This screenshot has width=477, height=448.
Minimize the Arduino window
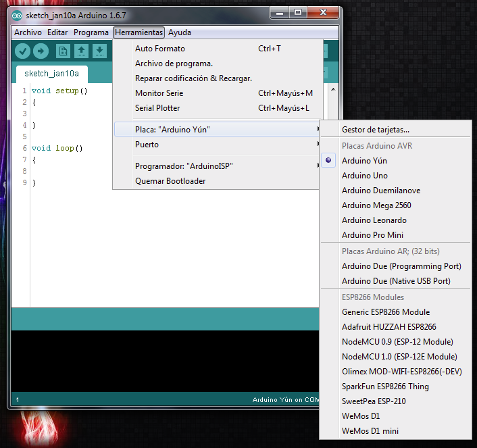point(280,13)
